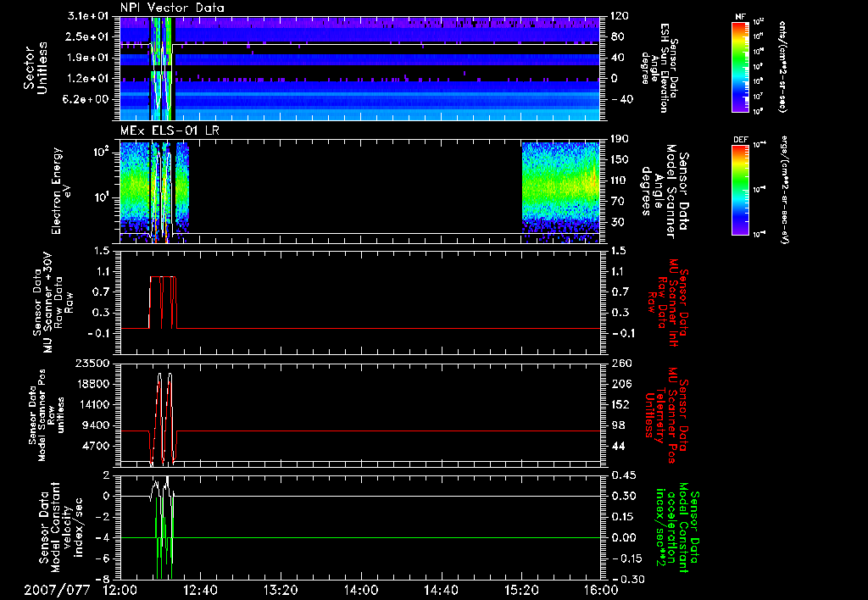Viewport: 868px width, 600px height.
Task: Click the "44" telemetry tick label
Action: pyautogui.click(x=617, y=446)
